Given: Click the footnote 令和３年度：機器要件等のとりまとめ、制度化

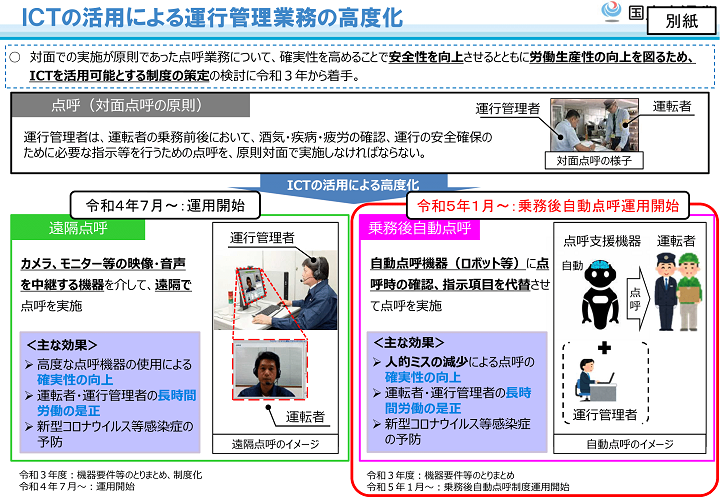Looking at the screenshot, I should pos(110,475).
